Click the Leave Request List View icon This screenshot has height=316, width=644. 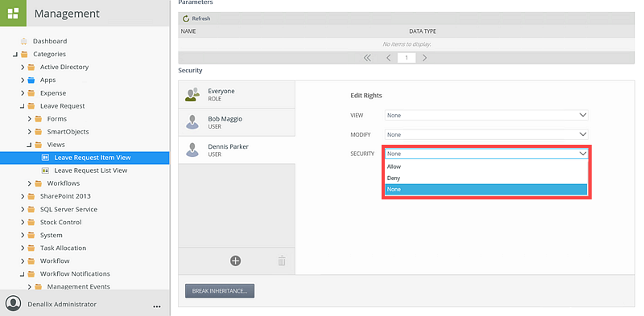[45, 170]
